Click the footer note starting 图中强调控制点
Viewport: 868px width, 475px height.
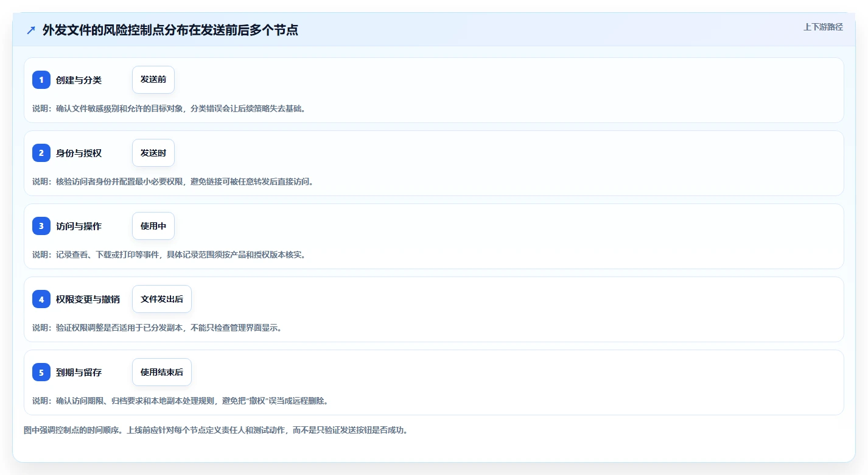click(x=215, y=430)
